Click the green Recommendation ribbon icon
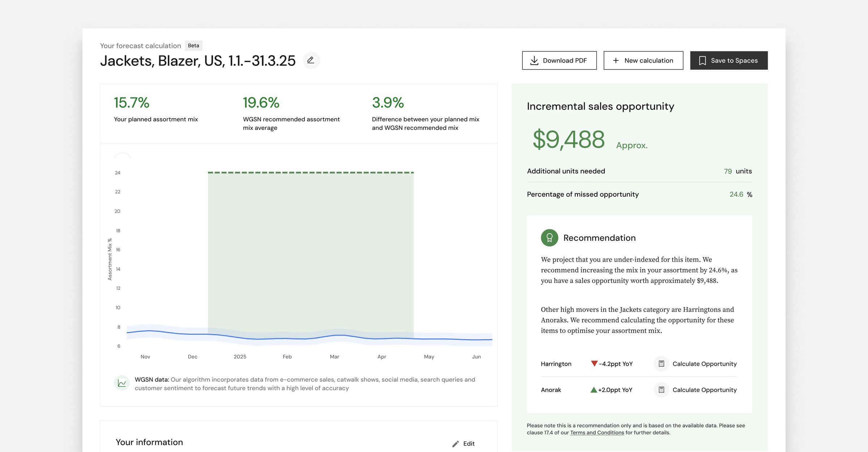The image size is (868, 452). [549, 238]
